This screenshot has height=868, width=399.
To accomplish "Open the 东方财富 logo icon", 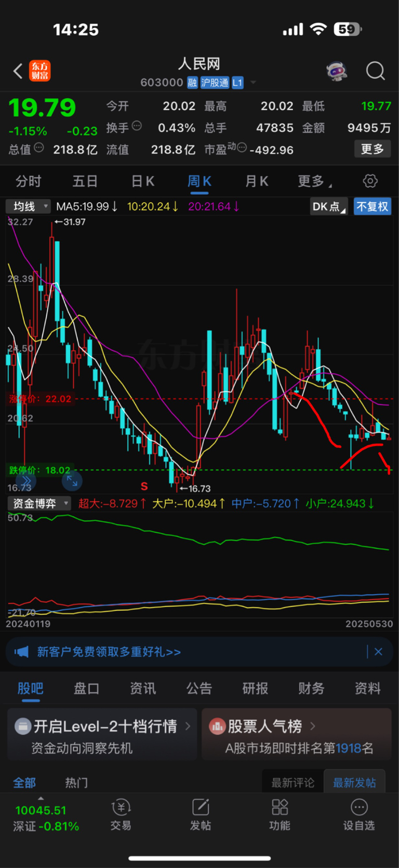I will tap(40, 71).
